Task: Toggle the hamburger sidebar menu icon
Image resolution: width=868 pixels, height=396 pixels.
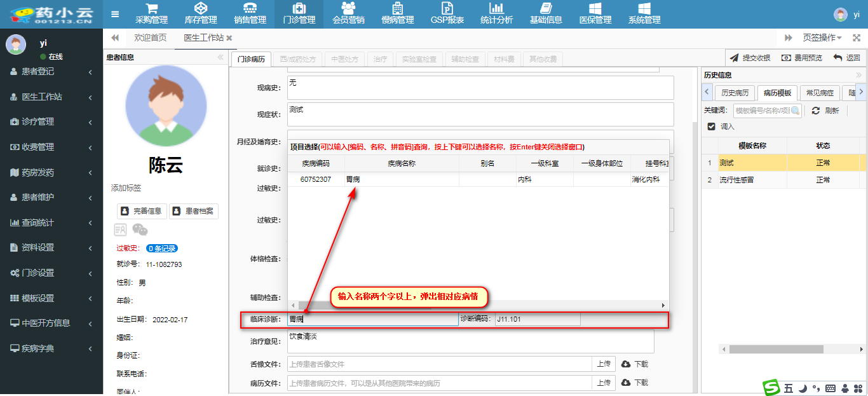Action: point(115,14)
